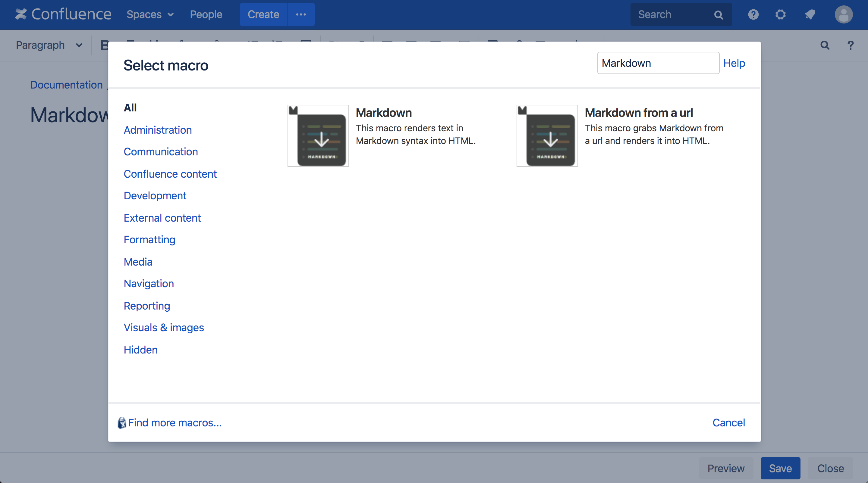Select the Media macro category
Viewport: 868px width, 483px height.
click(x=138, y=262)
